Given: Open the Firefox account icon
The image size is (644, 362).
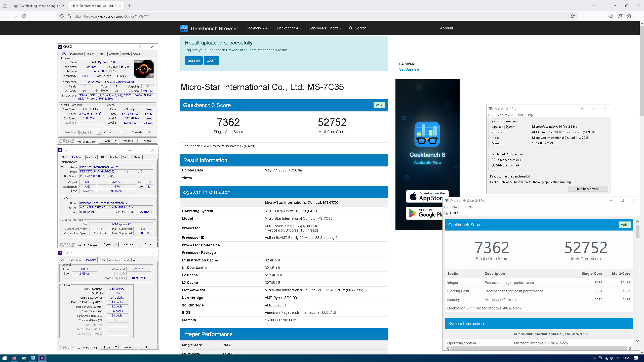Looking at the screenshot, I should pos(620,16).
